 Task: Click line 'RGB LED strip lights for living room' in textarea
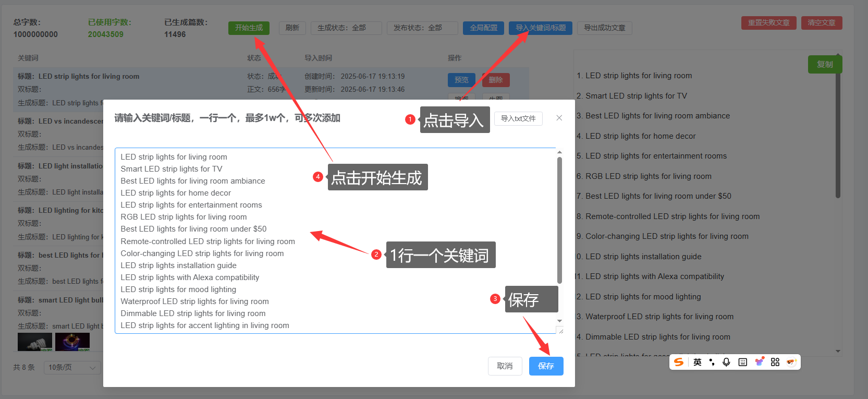point(184,217)
